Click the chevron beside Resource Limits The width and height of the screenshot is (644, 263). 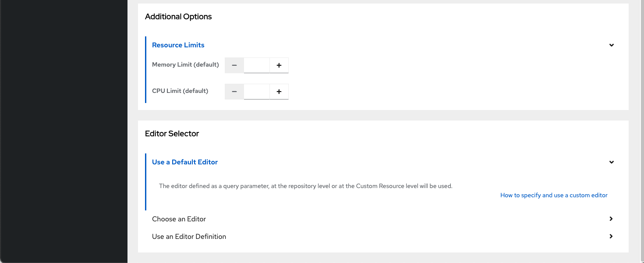[611, 45]
